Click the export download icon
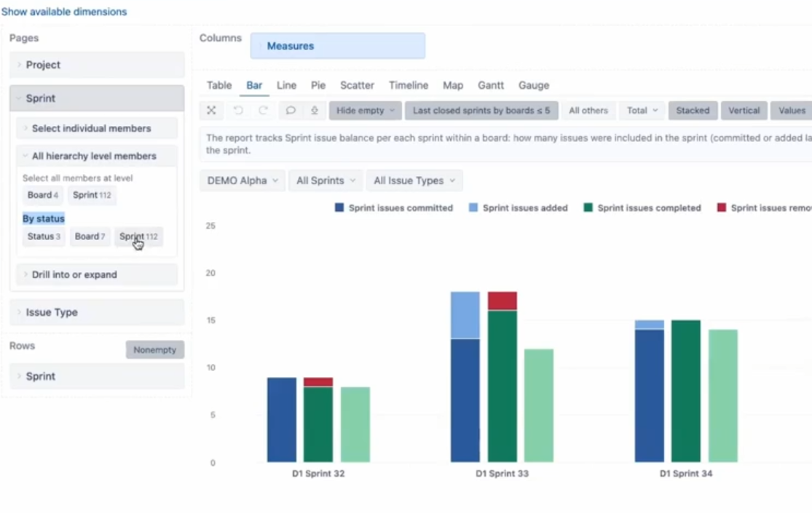 315,111
